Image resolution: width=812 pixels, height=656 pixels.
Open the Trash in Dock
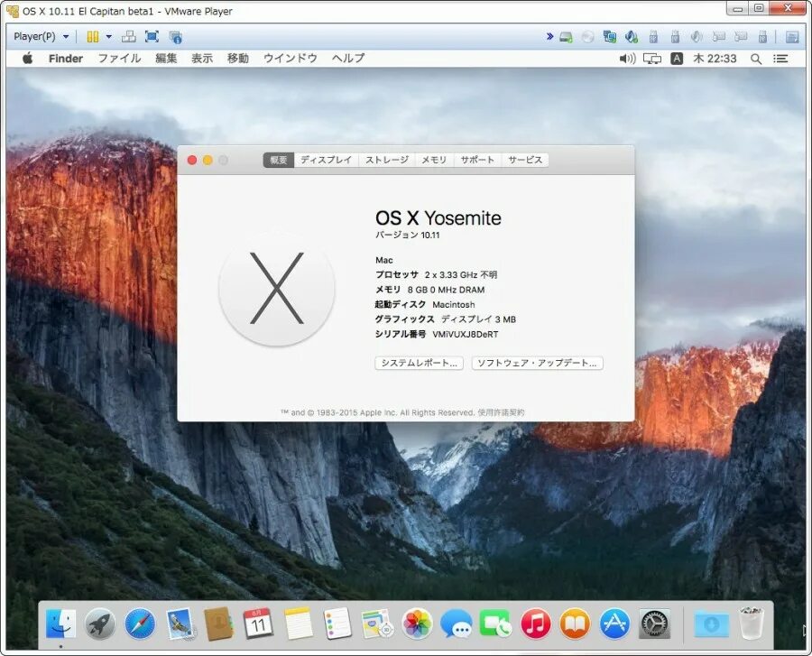(751, 624)
